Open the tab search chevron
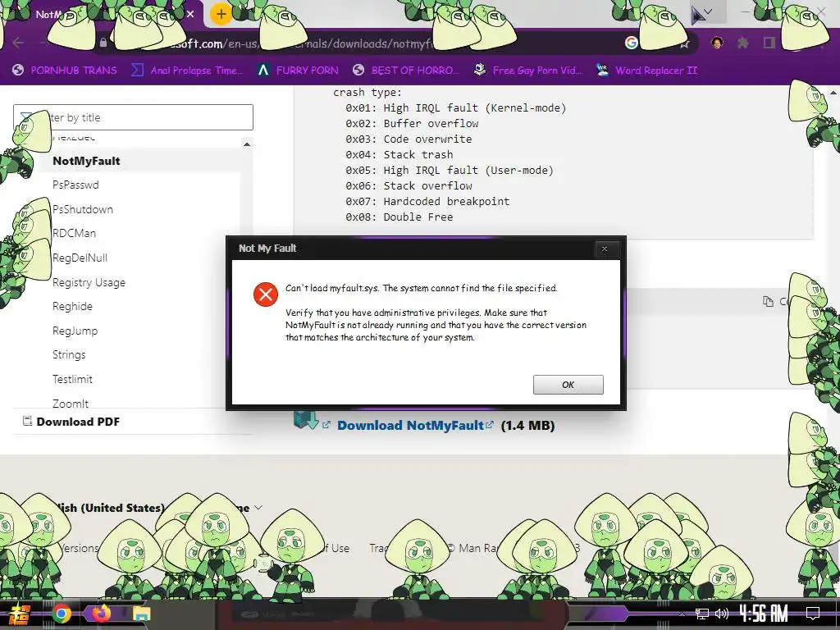Screen dimensions: 840x630 tap(708, 11)
